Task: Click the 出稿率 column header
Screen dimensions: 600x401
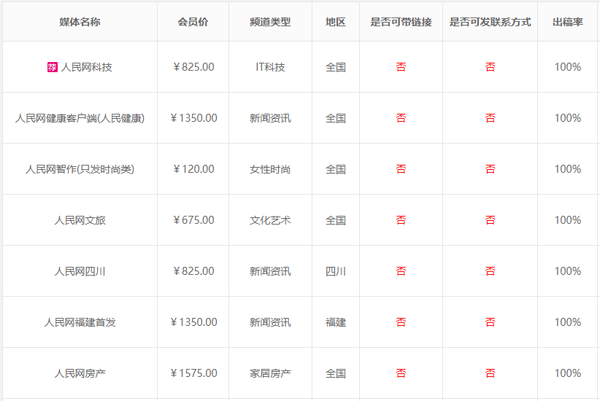Action: pos(568,21)
